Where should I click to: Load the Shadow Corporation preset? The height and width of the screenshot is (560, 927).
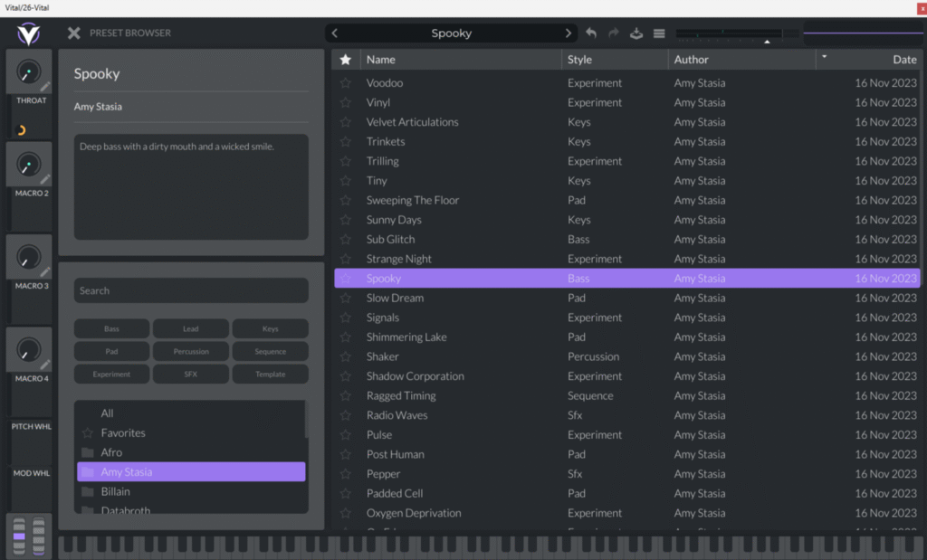pos(626,375)
